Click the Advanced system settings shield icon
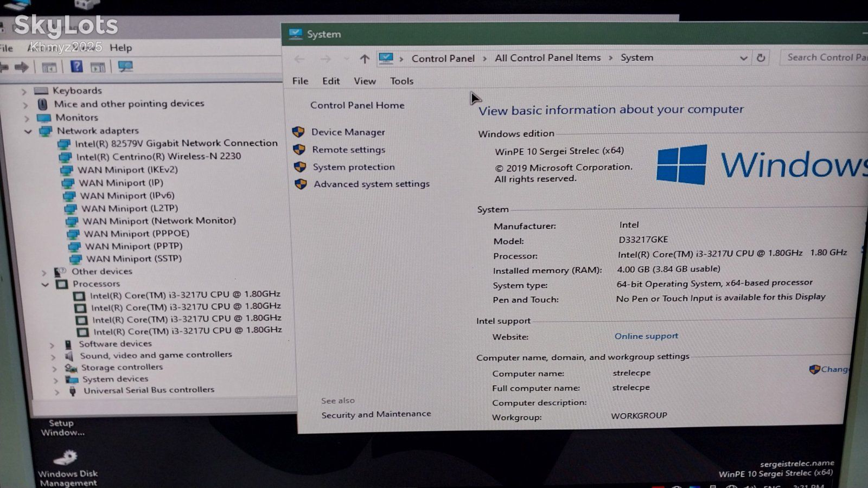 pos(301,184)
